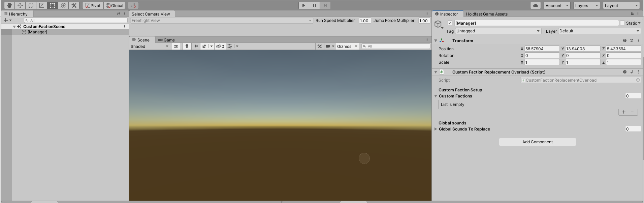Screen dimensions: 644x203
Task: Expand Global Sounds To Replace list
Action: point(436,129)
